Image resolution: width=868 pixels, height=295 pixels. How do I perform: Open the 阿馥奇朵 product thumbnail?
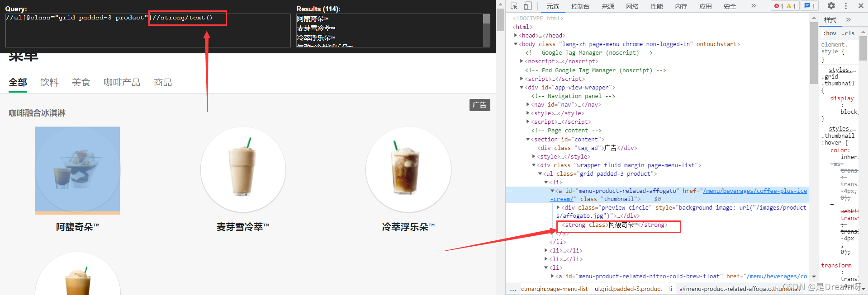click(x=78, y=169)
